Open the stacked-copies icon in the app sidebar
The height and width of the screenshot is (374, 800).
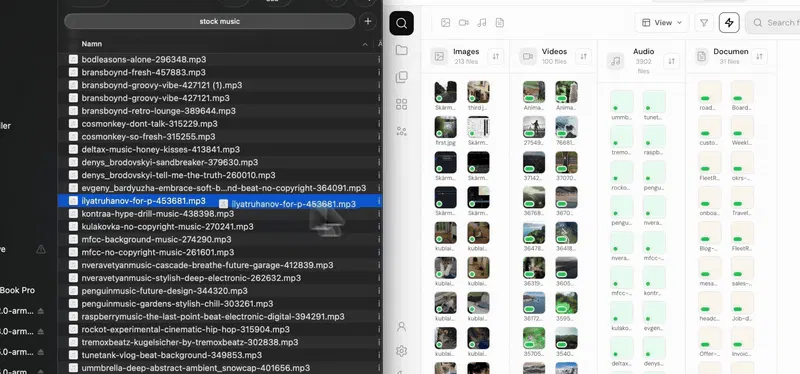(402, 77)
